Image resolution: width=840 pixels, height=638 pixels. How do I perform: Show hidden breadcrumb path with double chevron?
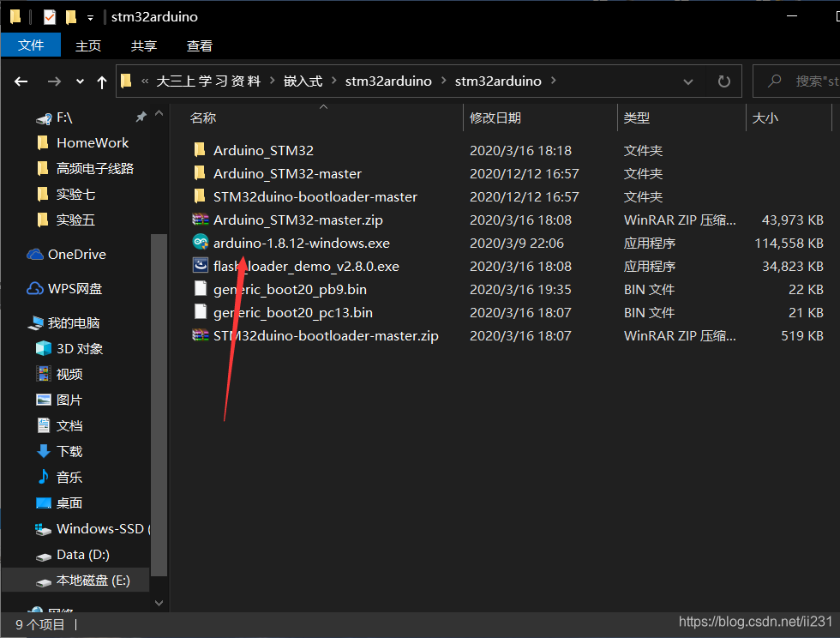145,81
